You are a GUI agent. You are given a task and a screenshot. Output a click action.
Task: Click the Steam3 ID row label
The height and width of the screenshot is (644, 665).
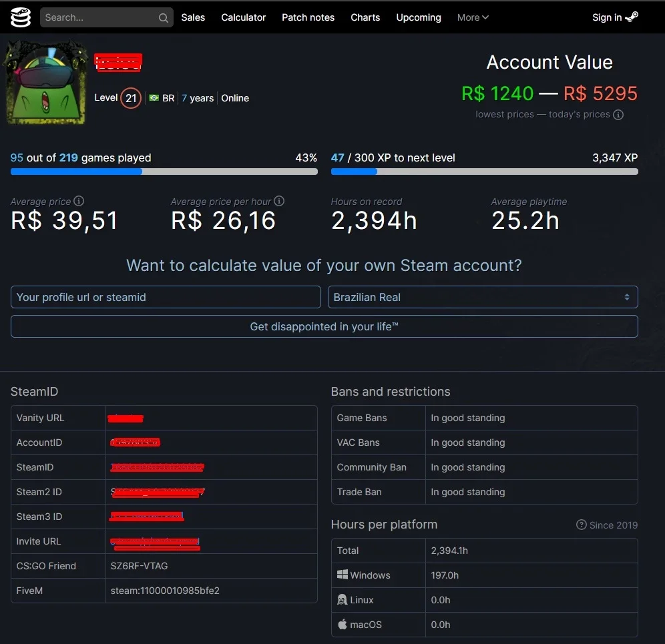click(x=39, y=517)
